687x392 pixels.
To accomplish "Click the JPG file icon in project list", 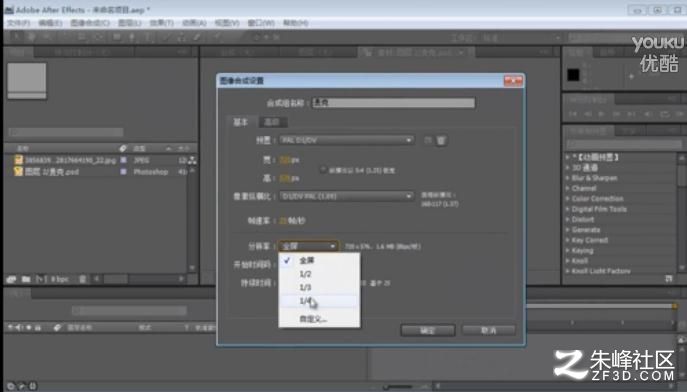I will coord(18,160).
